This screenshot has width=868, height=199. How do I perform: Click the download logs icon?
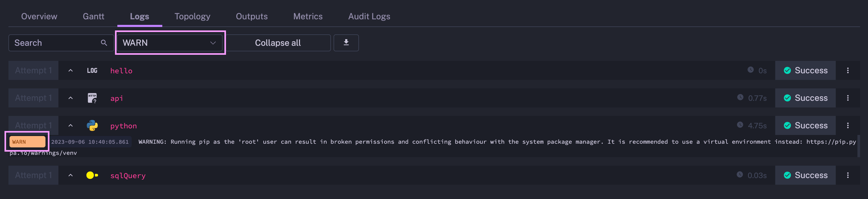346,43
